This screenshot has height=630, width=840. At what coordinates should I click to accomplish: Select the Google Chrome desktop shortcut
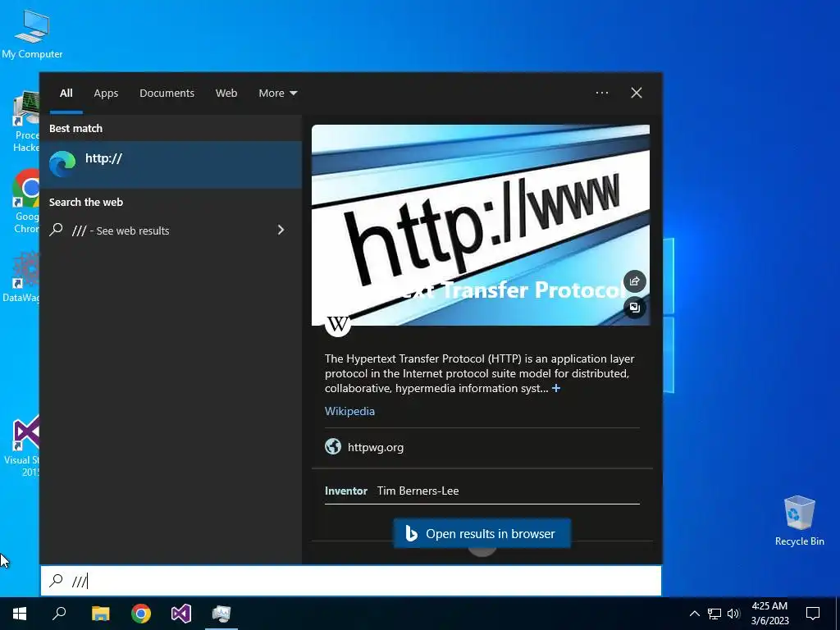[x=26, y=202]
